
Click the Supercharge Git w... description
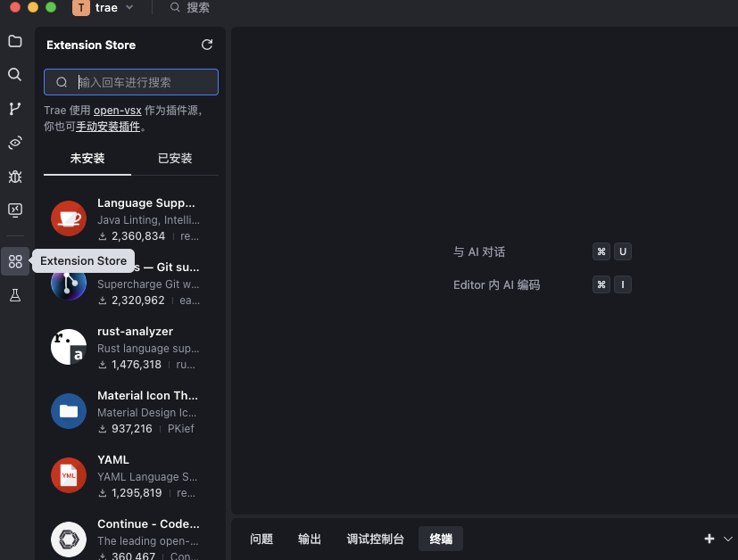[x=148, y=284]
